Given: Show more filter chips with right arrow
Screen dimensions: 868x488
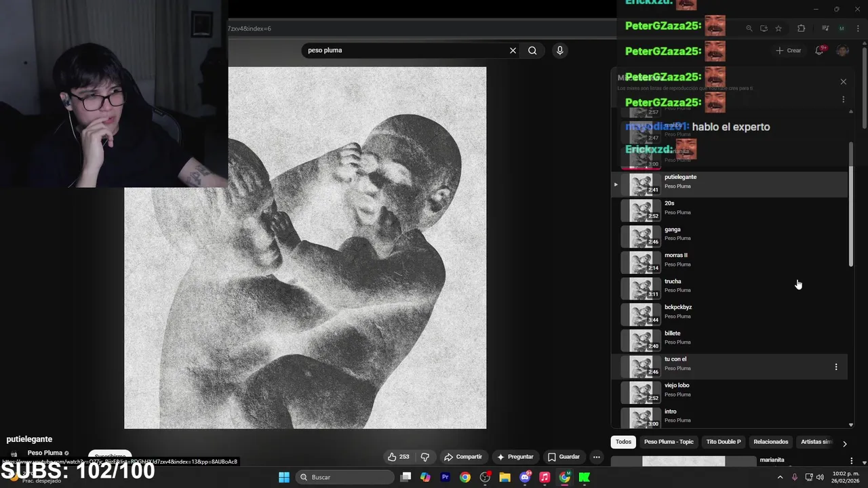Looking at the screenshot, I should [x=844, y=444].
